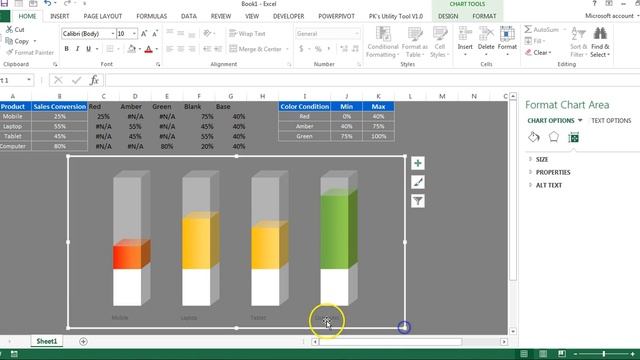This screenshot has height=360, width=640.
Task: Increase font size with larger A icon
Action: click(x=144, y=34)
